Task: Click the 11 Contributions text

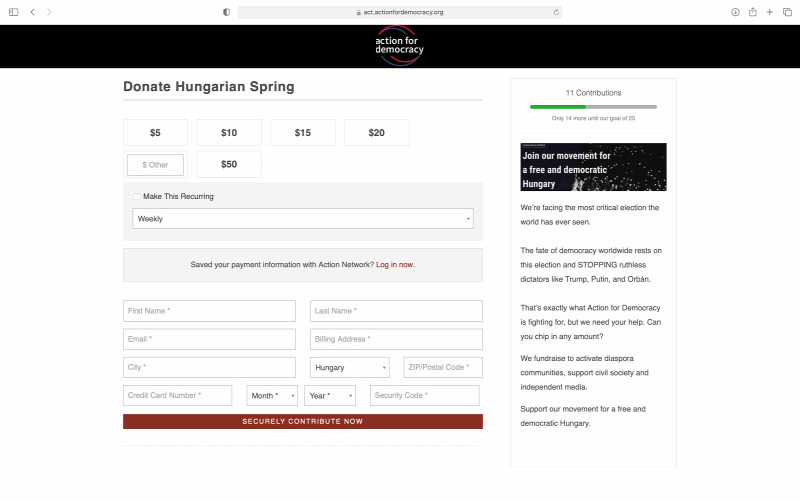Action: click(x=593, y=93)
